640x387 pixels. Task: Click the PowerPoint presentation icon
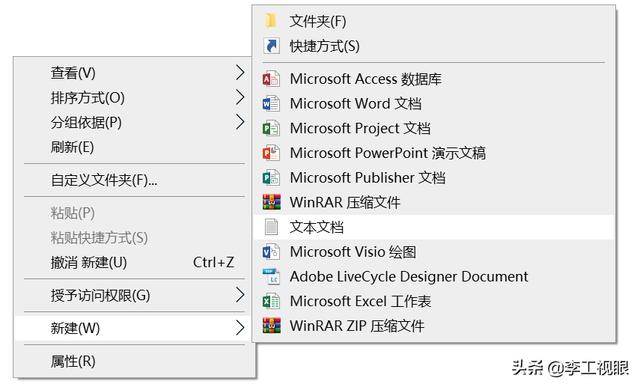pos(271,153)
